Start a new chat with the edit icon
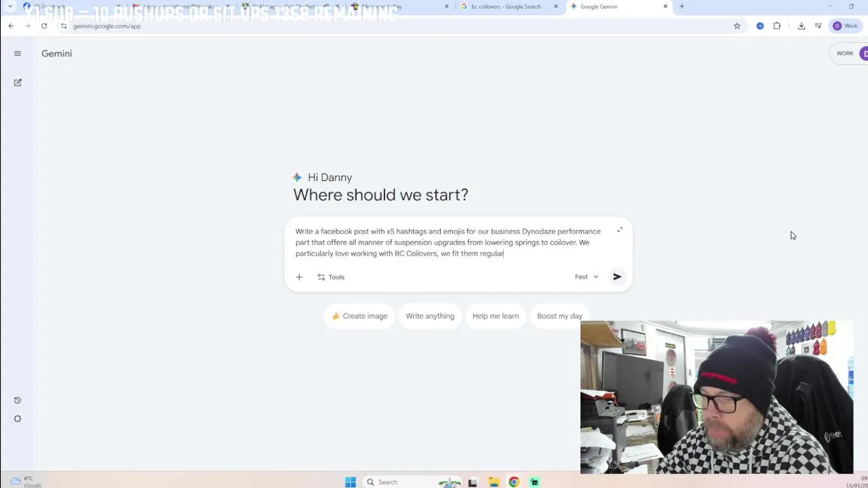 (18, 83)
